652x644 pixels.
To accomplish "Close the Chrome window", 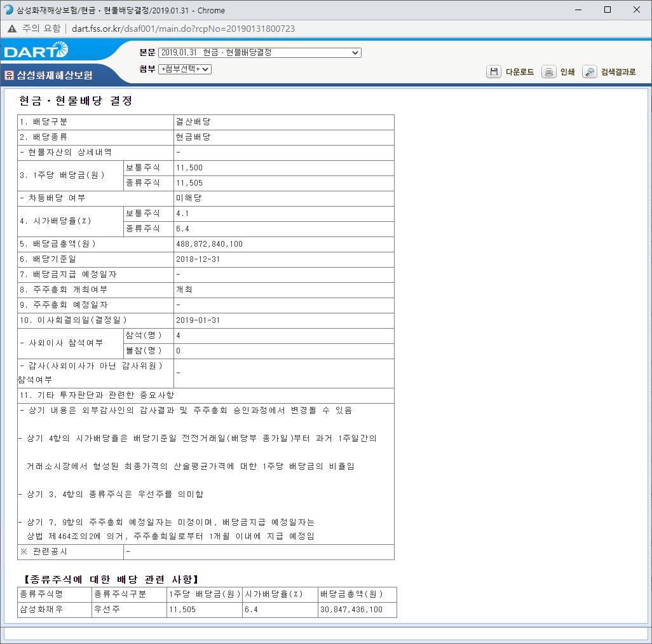I will (637, 10).
